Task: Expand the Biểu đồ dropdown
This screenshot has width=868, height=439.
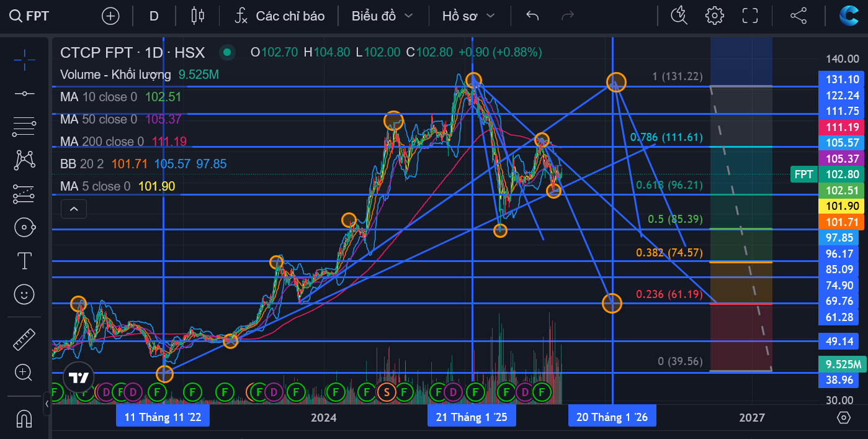Action: (382, 16)
